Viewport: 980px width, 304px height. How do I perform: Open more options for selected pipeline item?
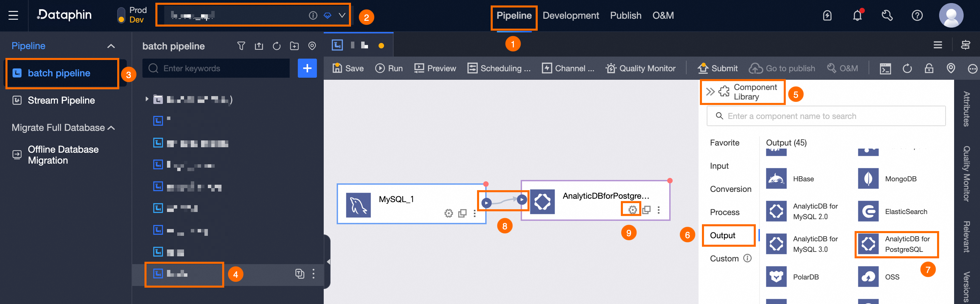[313, 274]
